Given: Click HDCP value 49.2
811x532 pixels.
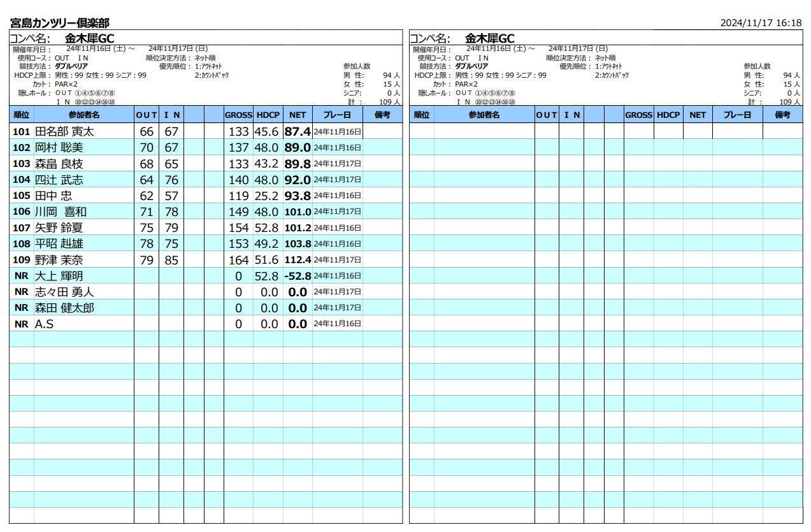Looking at the screenshot, I should (x=266, y=243).
